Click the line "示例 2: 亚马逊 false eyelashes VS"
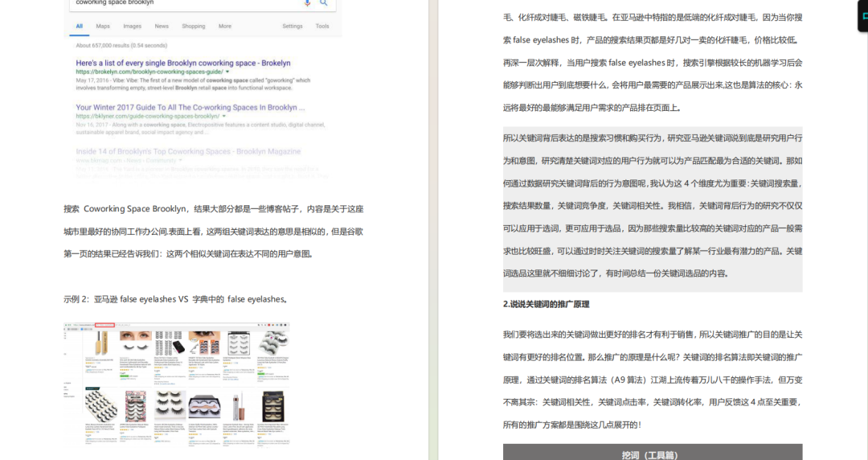 (177, 299)
